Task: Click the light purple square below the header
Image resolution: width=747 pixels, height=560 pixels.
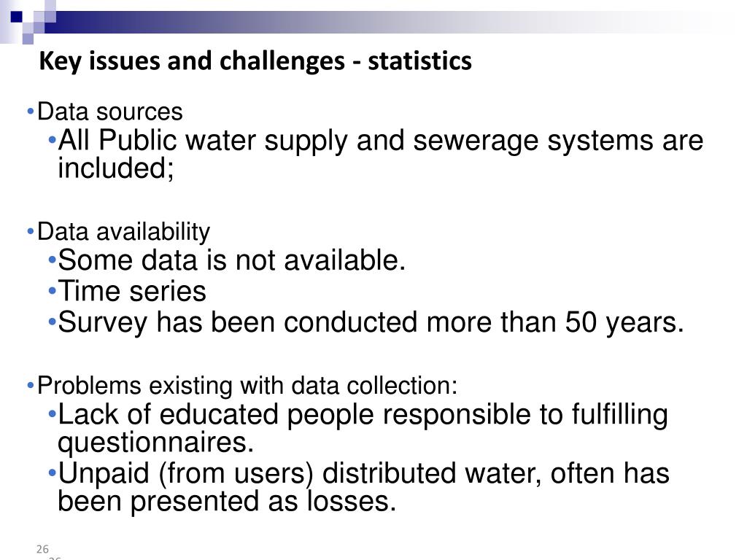Action: 28,39
